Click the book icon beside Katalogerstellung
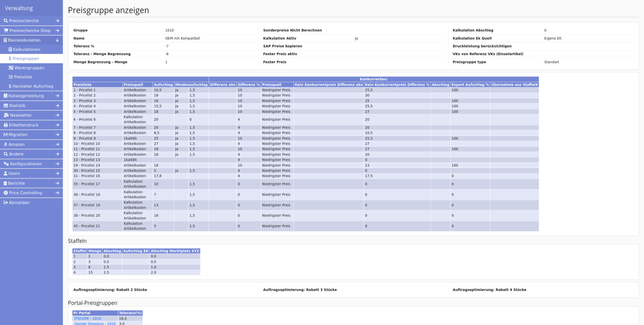644x325 pixels. [5, 96]
